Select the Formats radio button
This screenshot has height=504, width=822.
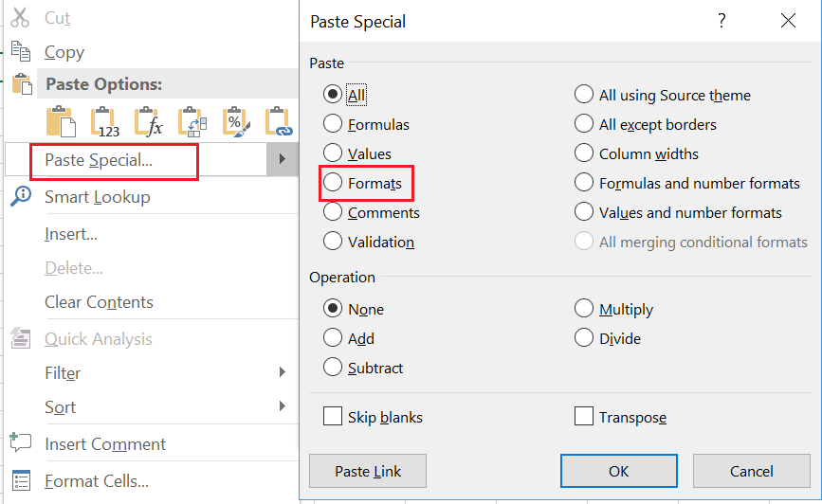[x=333, y=183]
